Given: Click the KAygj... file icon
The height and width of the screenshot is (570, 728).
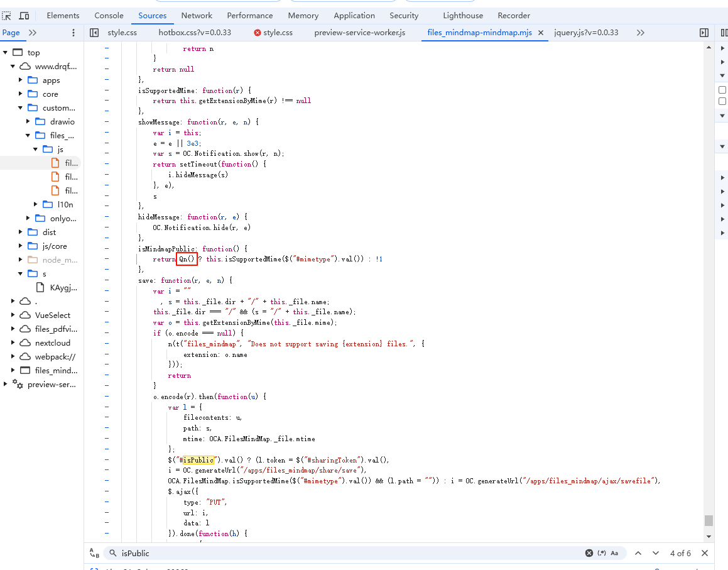Looking at the screenshot, I should pos(40,288).
